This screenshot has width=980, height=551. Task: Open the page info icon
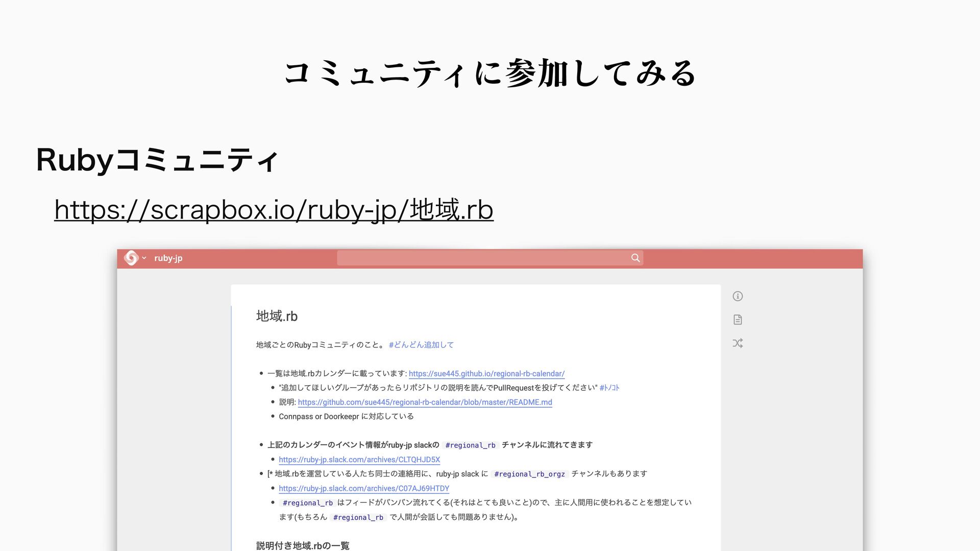pos(738,296)
